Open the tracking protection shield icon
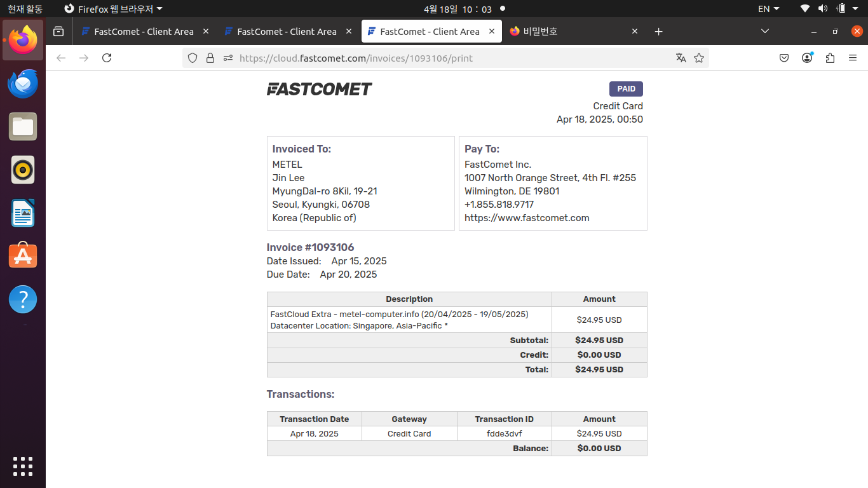 point(193,58)
